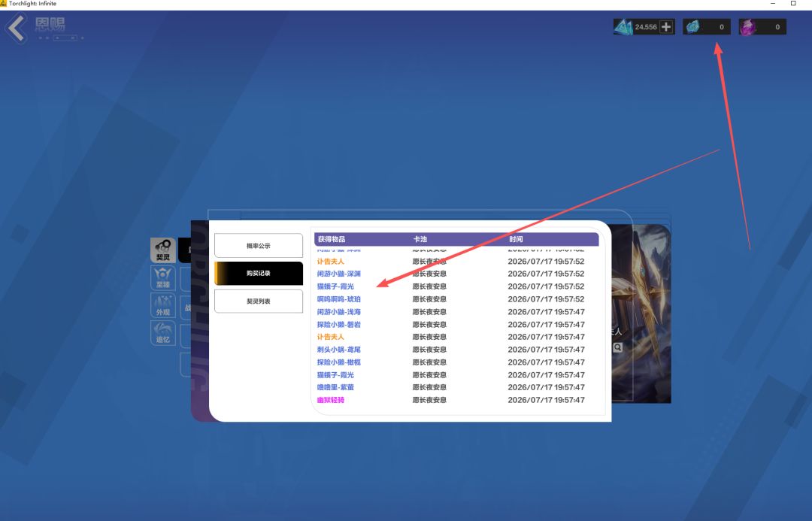Click the purple gem currency icon

tap(748, 27)
